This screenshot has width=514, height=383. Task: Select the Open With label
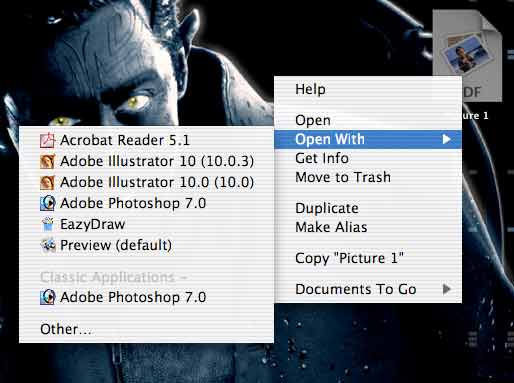click(330, 139)
